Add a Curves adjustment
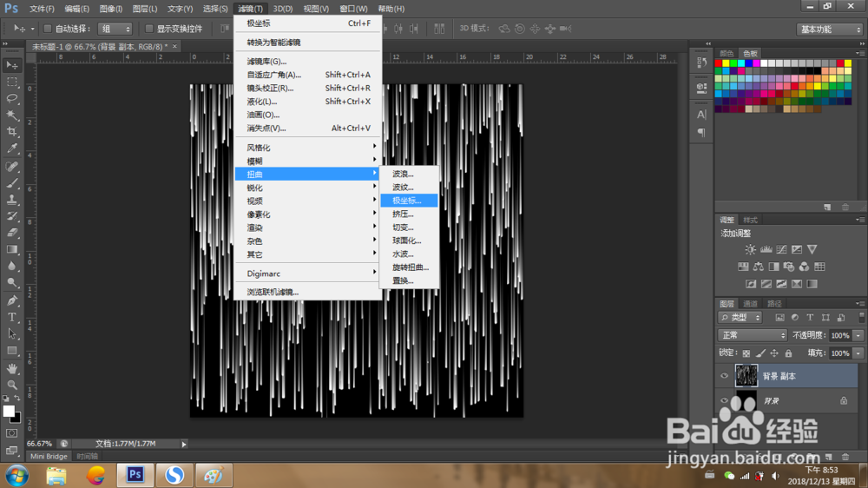Viewport: 868px width, 488px height. 782,249
